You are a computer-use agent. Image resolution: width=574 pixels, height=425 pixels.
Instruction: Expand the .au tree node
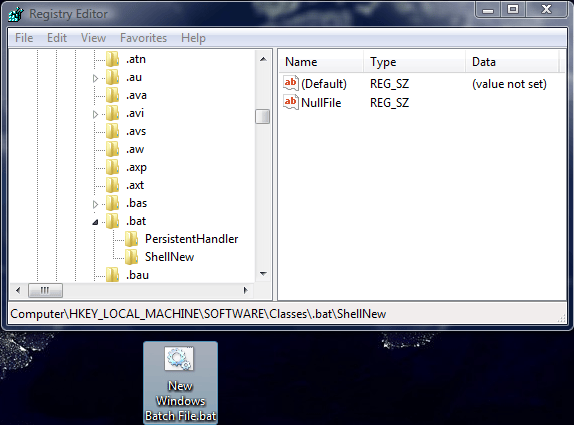(x=95, y=78)
